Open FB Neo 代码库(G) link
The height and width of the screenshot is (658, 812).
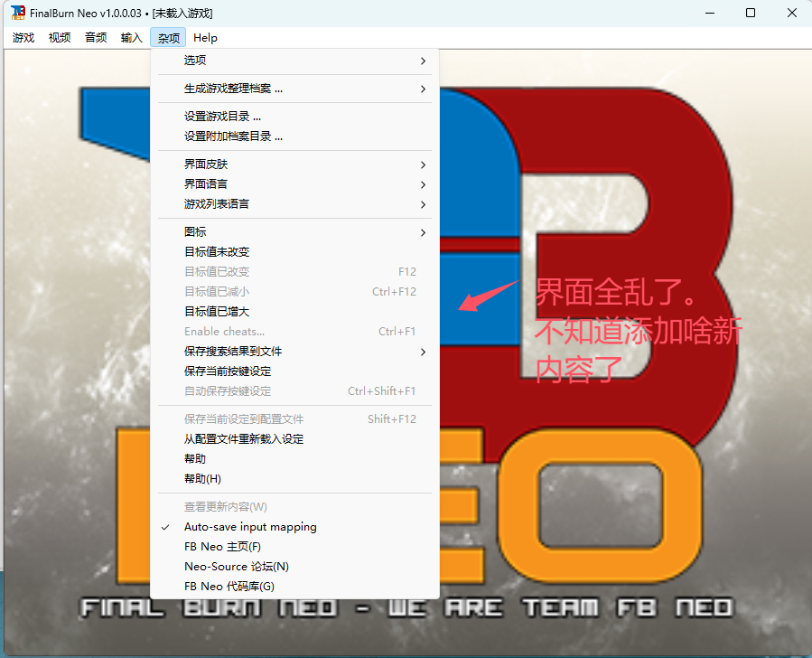tap(294, 587)
